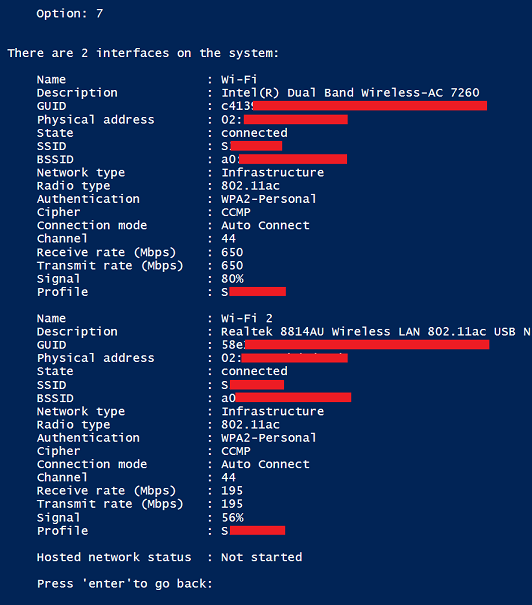This screenshot has width=532, height=605.
Task: Click the 'Hosted network status' label
Action: pyautogui.click(x=114, y=557)
